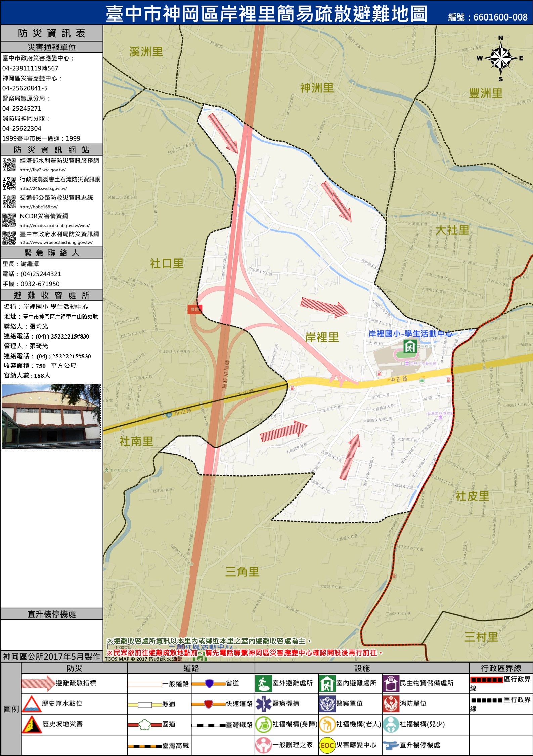The image size is (533, 756).
Task: Click the 歷史淹水點位 warning triangle icon
Action: point(32,704)
